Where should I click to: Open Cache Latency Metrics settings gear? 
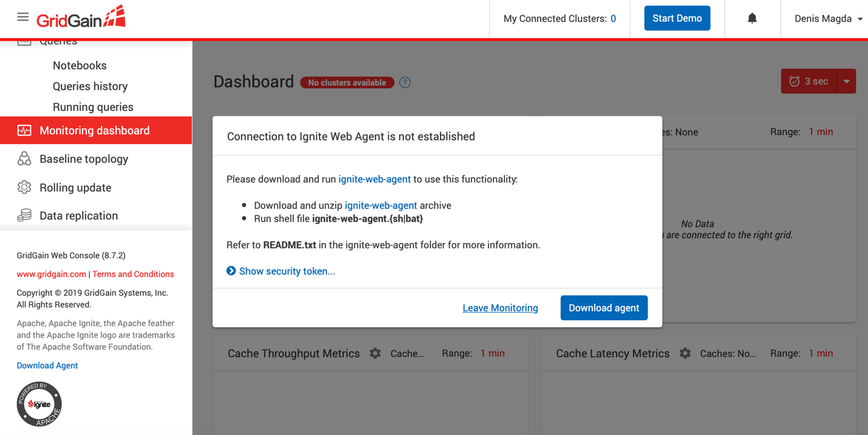[x=685, y=353]
